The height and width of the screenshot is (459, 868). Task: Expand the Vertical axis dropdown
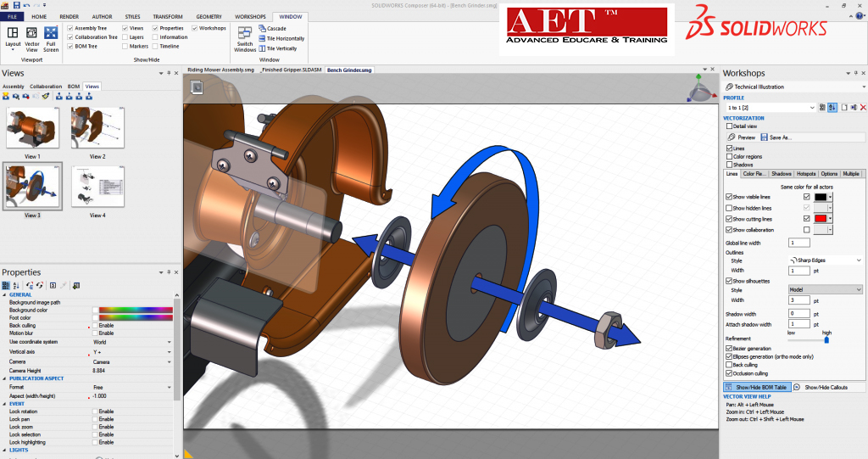pyautogui.click(x=169, y=352)
